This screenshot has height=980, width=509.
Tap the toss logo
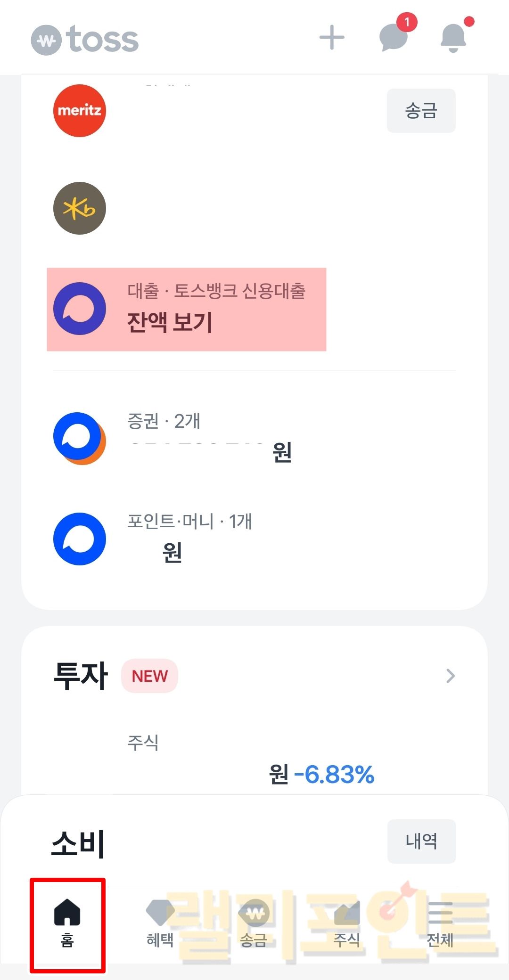(85, 40)
